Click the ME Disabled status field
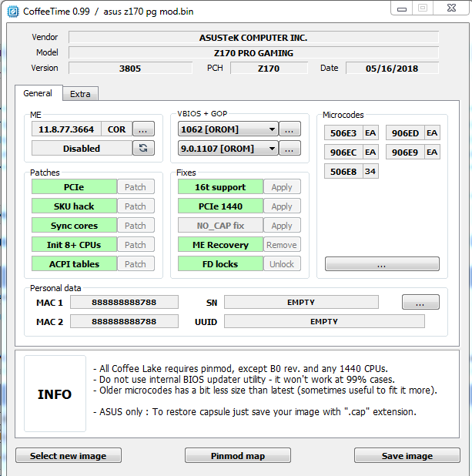Screen dimensions: 472x476 point(82,148)
